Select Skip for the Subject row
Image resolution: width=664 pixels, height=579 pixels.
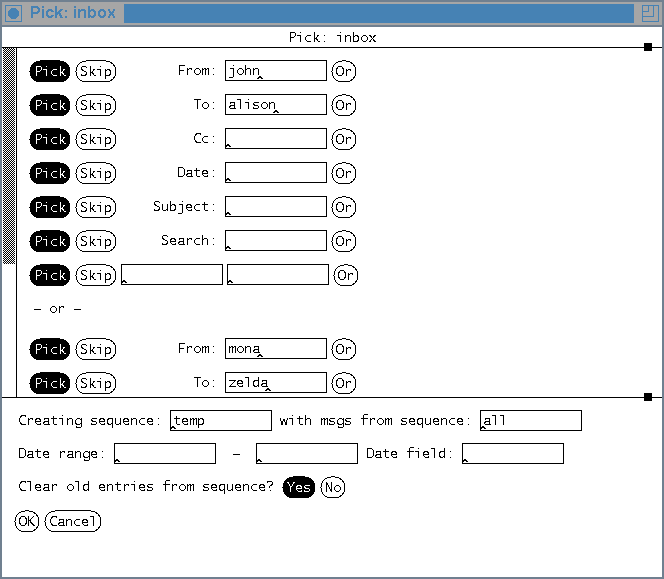point(96,207)
